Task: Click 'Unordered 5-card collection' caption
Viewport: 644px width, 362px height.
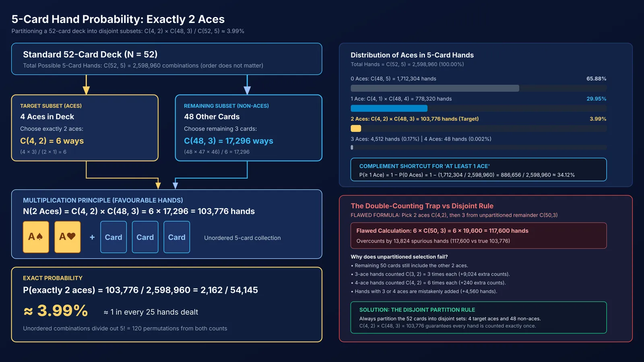Action: pos(242,238)
